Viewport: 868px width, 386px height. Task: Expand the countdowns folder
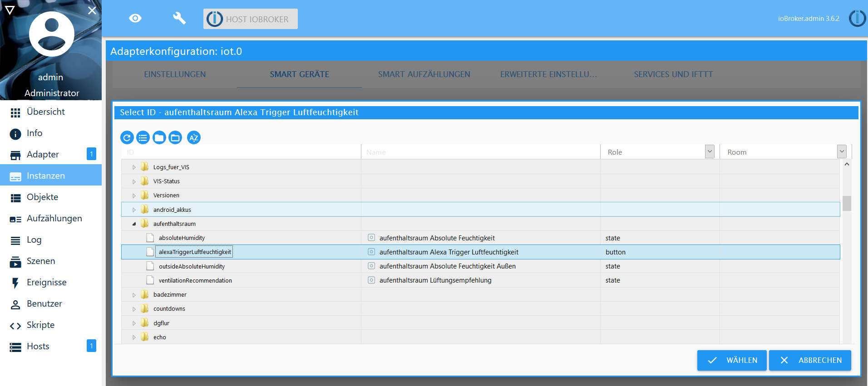coord(134,309)
